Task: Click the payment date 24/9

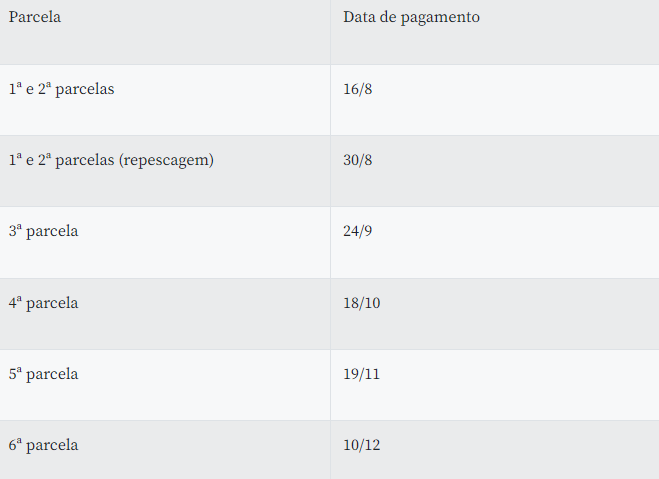Action: [357, 231]
